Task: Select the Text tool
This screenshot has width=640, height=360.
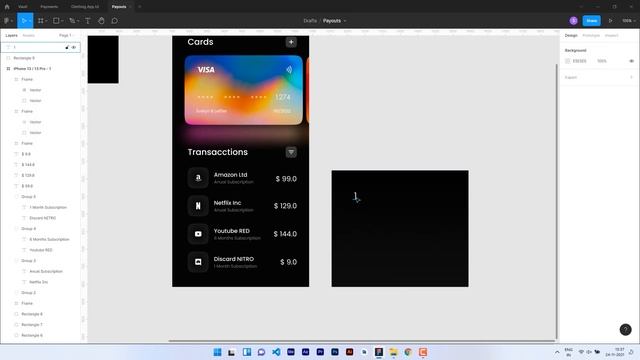Action: (88, 21)
